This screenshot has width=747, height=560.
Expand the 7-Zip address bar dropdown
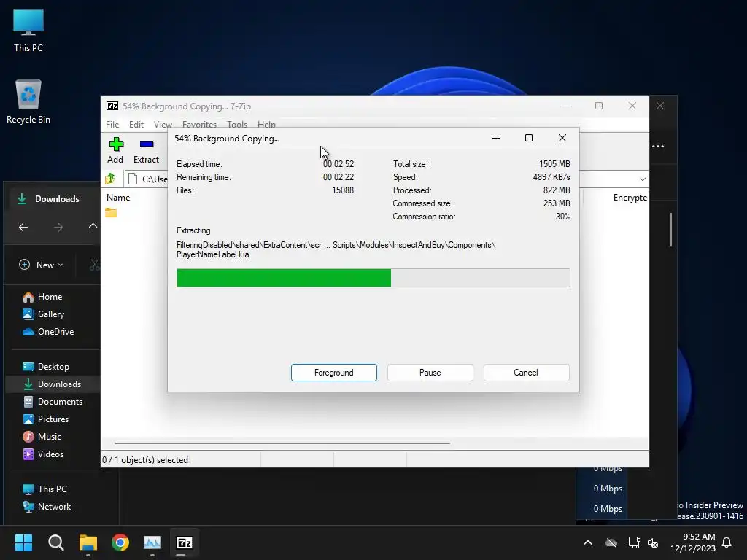(642, 179)
